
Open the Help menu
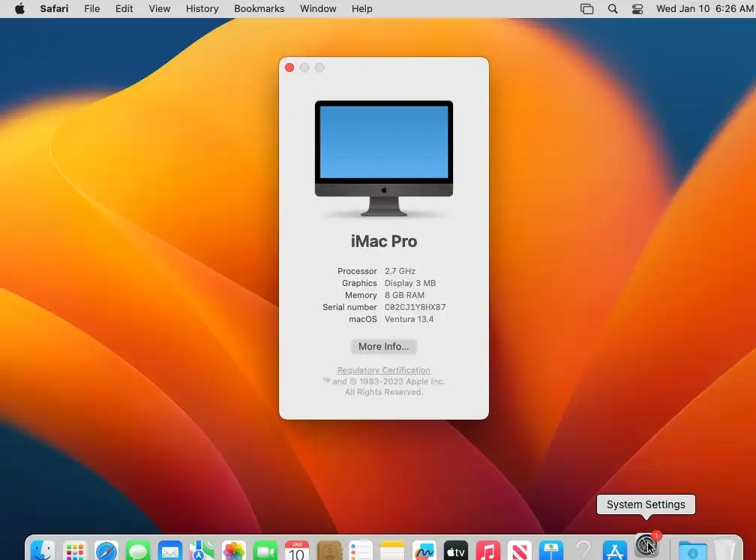(x=361, y=9)
